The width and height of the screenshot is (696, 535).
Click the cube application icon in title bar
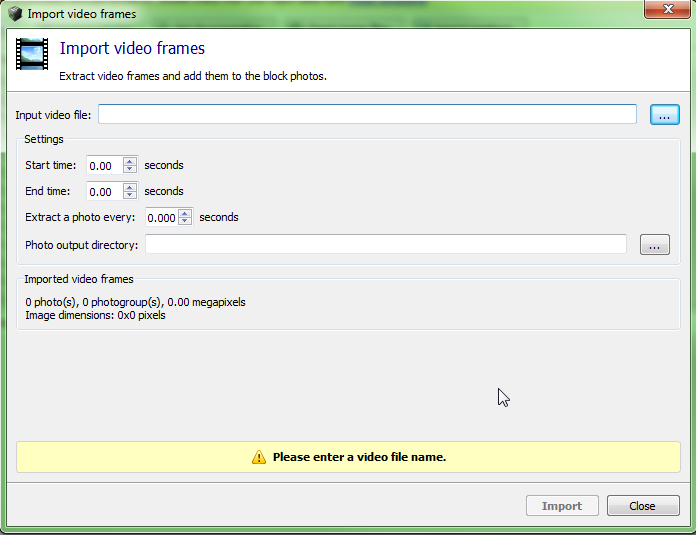coord(15,14)
